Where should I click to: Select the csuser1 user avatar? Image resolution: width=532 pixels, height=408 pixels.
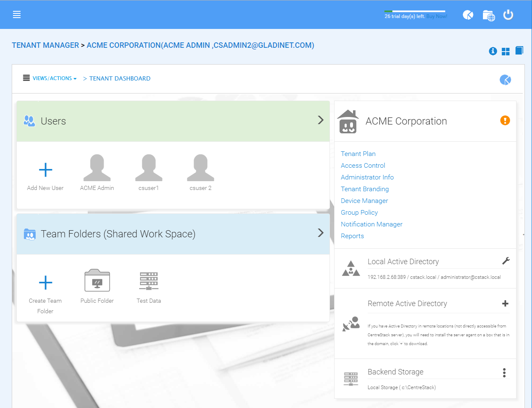pyautogui.click(x=149, y=168)
